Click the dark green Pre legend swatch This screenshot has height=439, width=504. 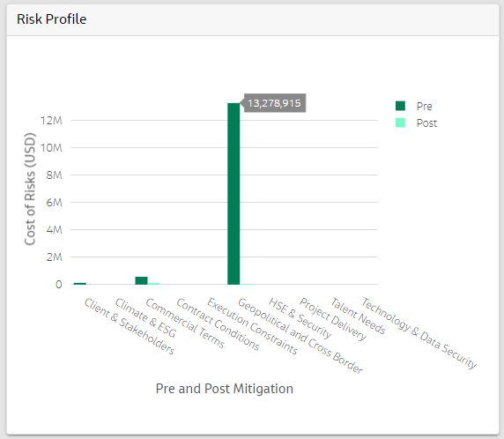coord(400,106)
